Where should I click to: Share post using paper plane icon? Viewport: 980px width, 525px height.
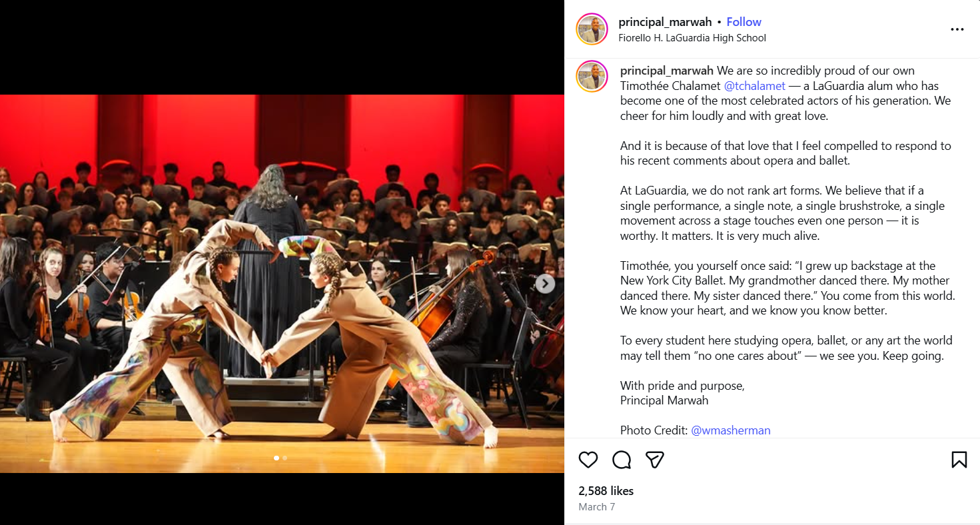pyautogui.click(x=655, y=460)
